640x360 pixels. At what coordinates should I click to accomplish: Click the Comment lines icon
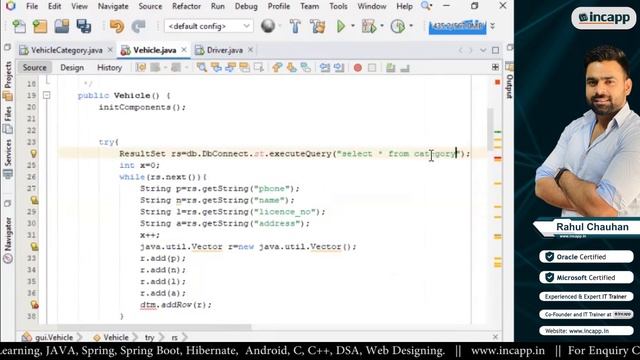(x=391, y=68)
